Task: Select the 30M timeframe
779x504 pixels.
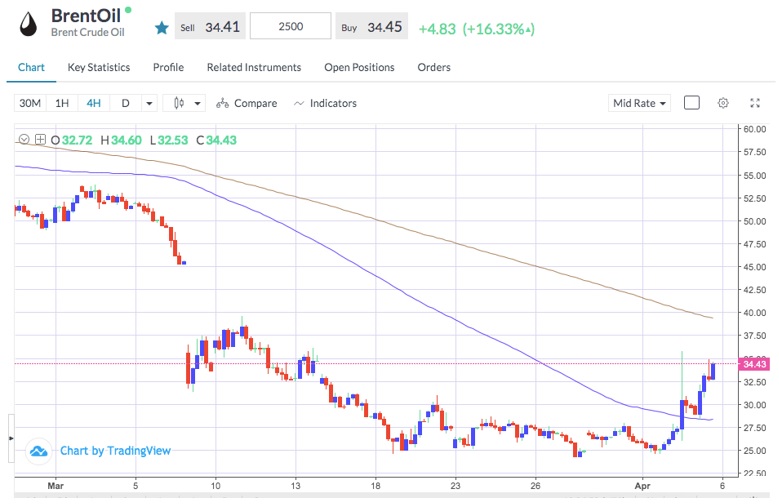Action: pyautogui.click(x=30, y=103)
